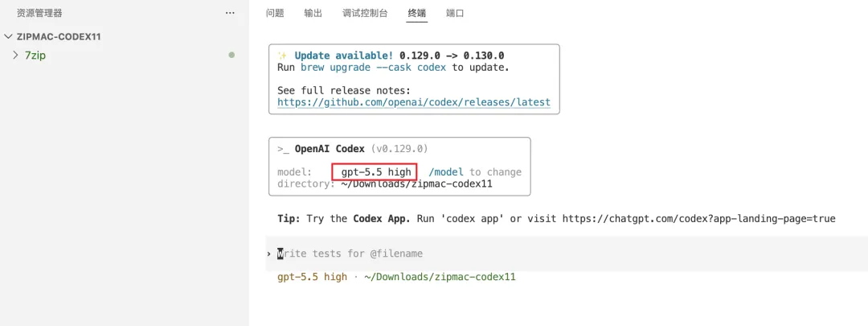Click the 'Update available!' heading text
Viewport: 868px width, 326px height.
click(344, 56)
